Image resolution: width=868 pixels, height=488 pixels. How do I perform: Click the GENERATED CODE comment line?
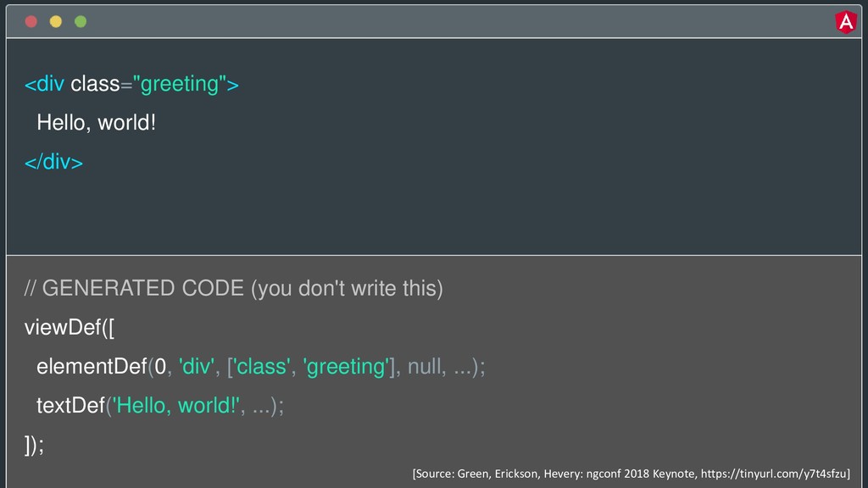(234, 288)
